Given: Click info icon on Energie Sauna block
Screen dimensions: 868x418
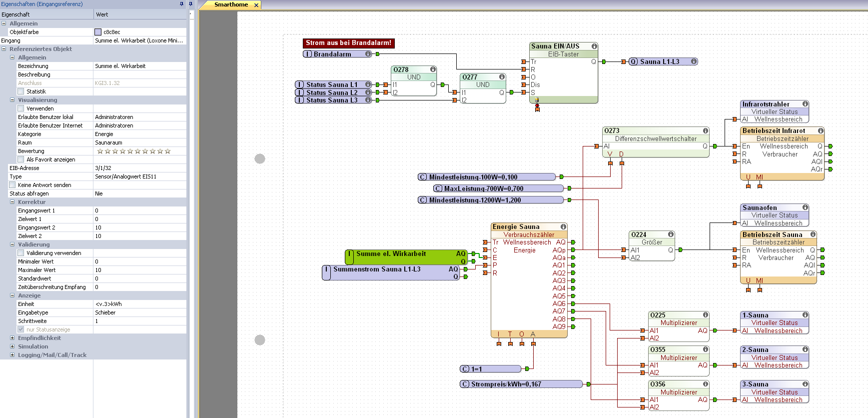Looking at the screenshot, I should pyautogui.click(x=563, y=226).
